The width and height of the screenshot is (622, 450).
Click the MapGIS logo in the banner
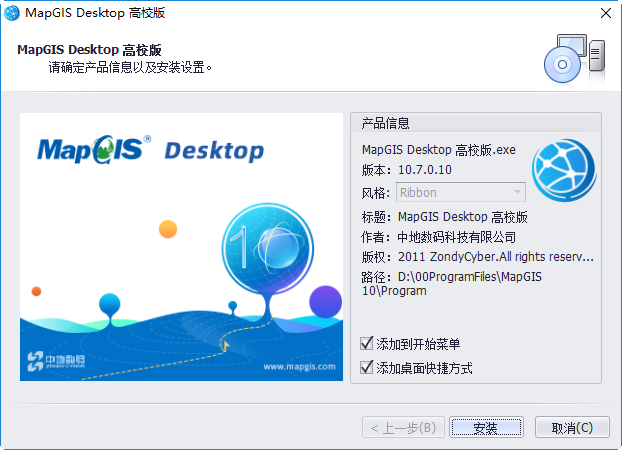tap(94, 149)
